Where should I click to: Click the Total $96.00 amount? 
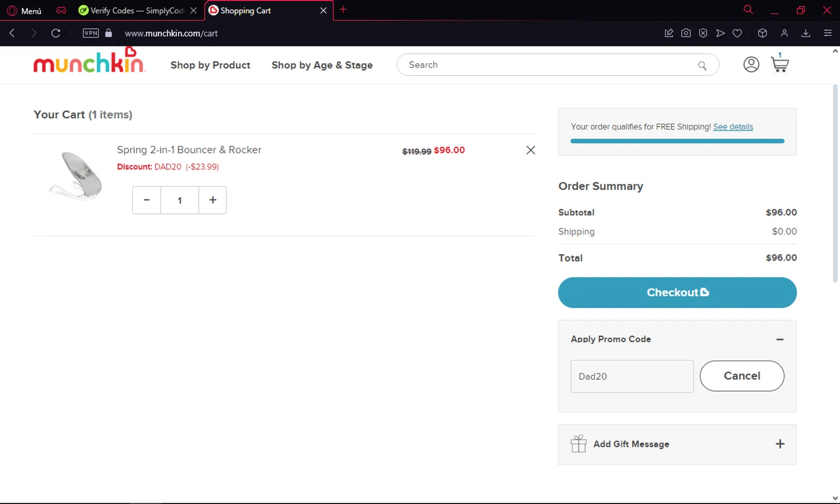[x=781, y=258]
